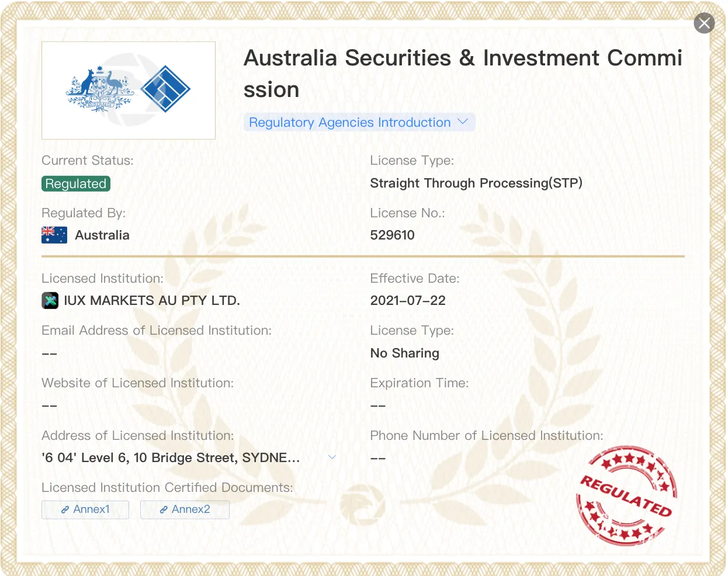Close the license certificate popup
This screenshot has width=728, height=576.
pos(704,23)
